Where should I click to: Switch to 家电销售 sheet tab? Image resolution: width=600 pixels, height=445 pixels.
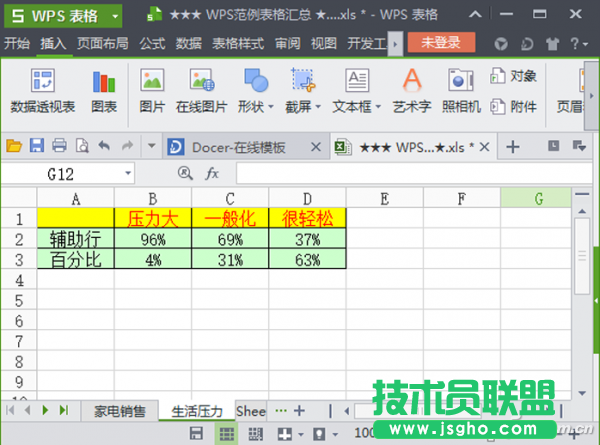click(x=119, y=410)
